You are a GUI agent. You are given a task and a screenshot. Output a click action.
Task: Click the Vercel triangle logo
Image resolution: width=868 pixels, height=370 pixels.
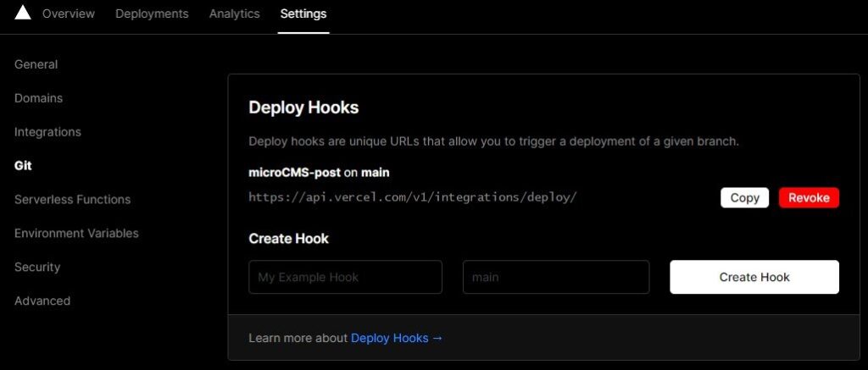(x=23, y=13)
